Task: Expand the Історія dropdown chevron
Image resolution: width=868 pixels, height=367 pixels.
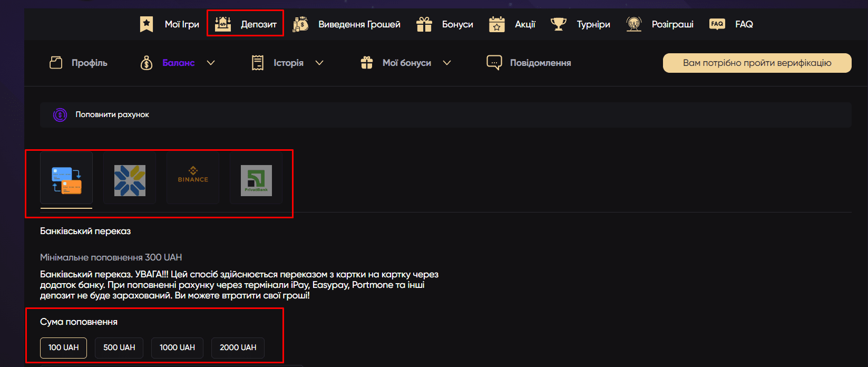Action: click(319, 63)
